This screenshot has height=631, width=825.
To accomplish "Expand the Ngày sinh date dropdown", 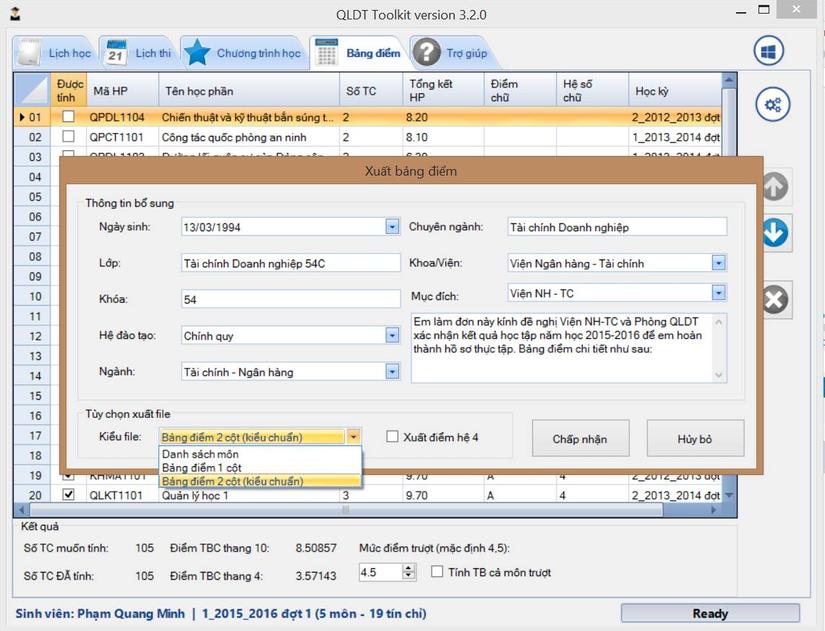I will point(392,227).
